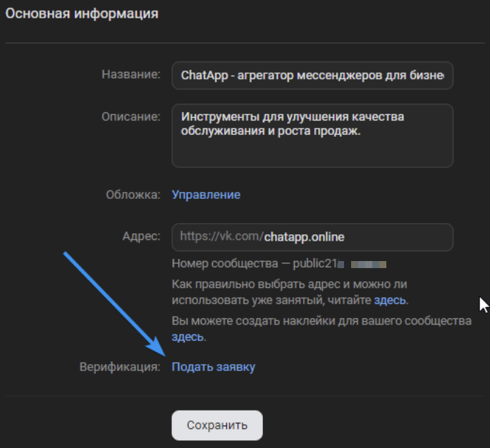Click the Основная информация heading
490x448 pixels.
pyautogui.click(x=82, y=14)
